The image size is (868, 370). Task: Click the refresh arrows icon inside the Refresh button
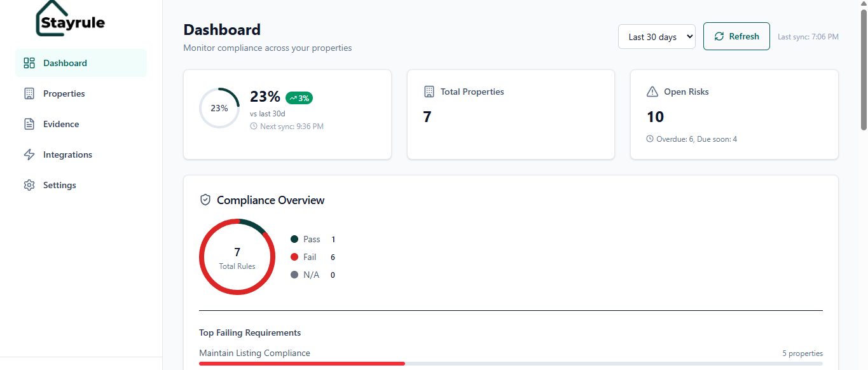click(x=719, y=36)
